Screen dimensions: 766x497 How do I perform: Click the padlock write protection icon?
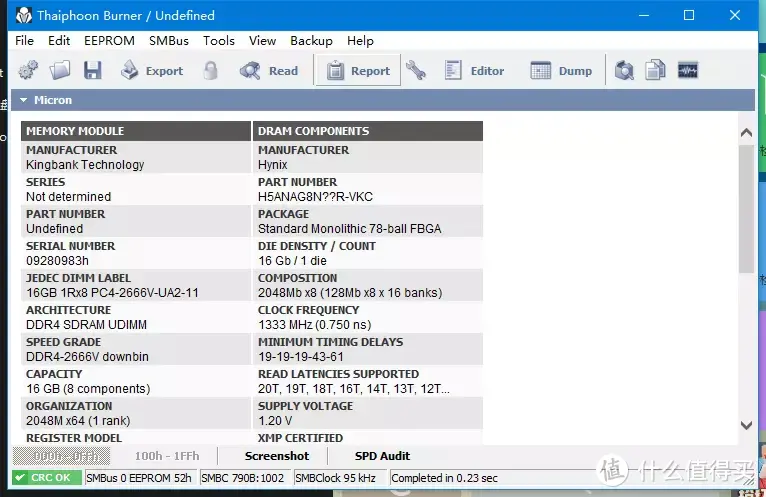[x=211, y=70]
